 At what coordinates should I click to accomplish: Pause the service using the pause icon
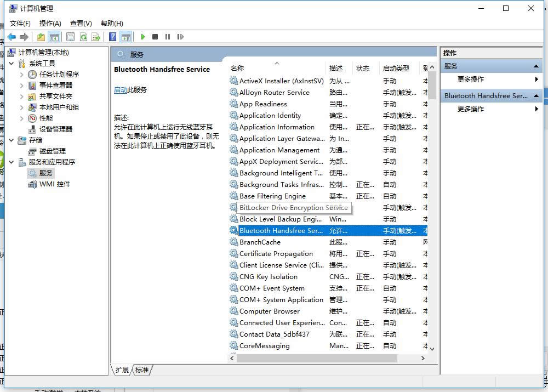[168, 37]
